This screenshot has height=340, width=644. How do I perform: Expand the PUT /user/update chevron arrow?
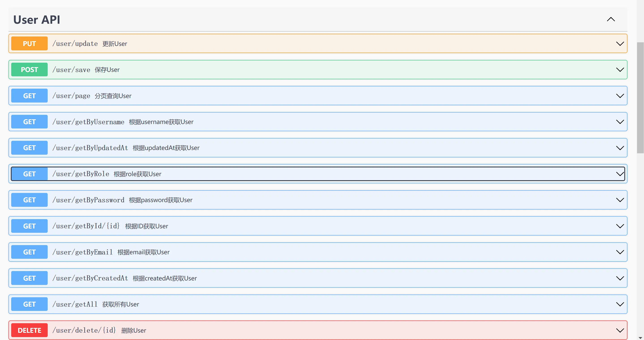[x=620, y=44]
